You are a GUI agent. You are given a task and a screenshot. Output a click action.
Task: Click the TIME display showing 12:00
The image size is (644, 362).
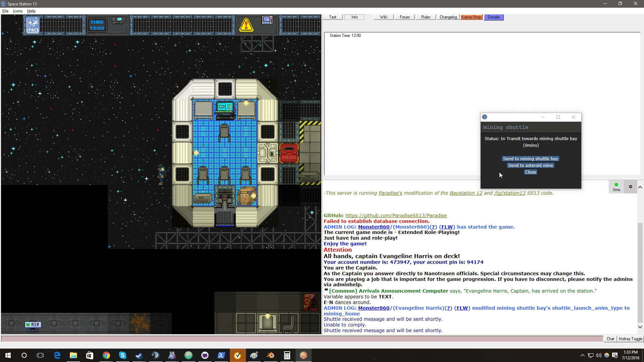point(97,24)
